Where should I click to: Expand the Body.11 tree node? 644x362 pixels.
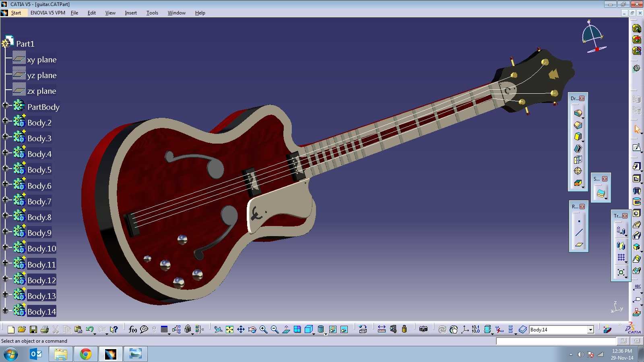[x=5, y=263]
